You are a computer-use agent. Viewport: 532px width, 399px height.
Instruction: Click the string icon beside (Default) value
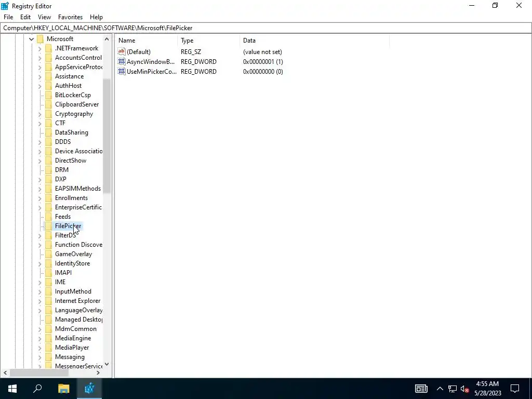(x=122, y=51)
